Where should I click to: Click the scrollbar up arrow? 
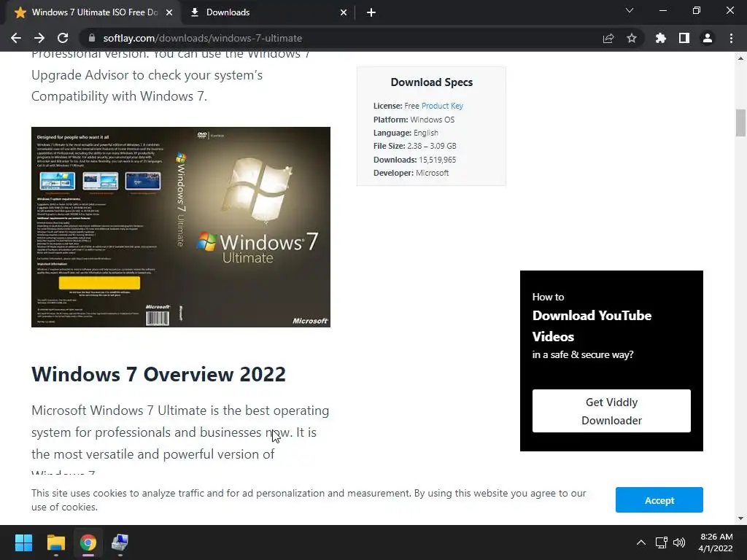[740, 58]
